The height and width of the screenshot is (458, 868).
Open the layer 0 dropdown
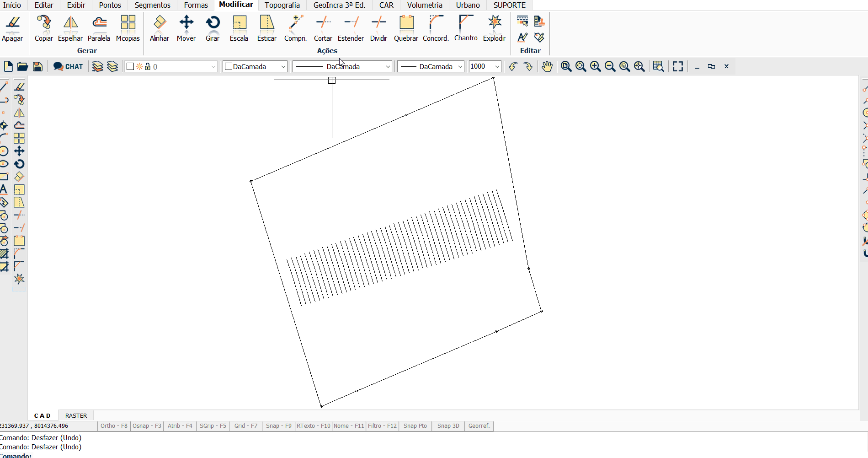pos(171,67)
